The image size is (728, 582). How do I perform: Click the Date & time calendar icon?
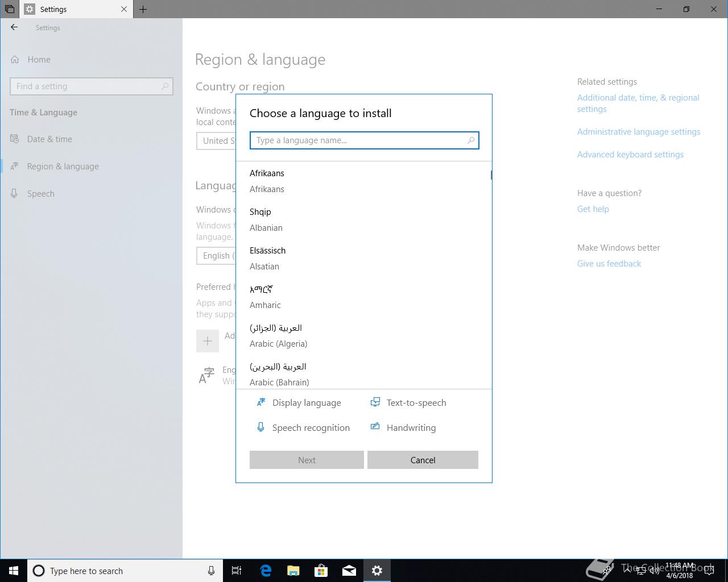click(x=15, y=139)
